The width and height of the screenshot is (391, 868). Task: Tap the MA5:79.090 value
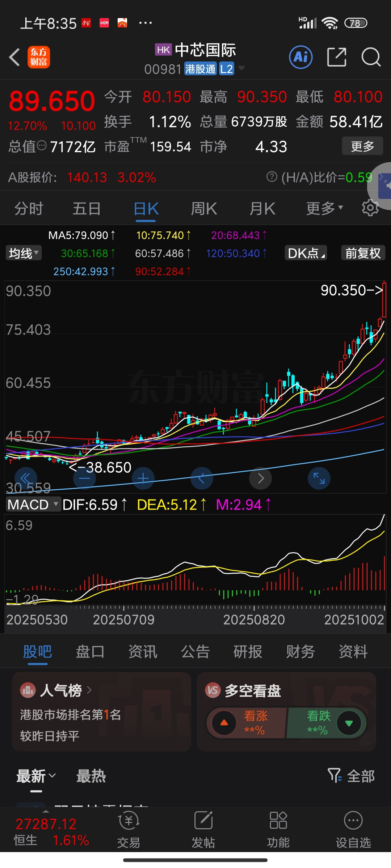pos(81,235)
